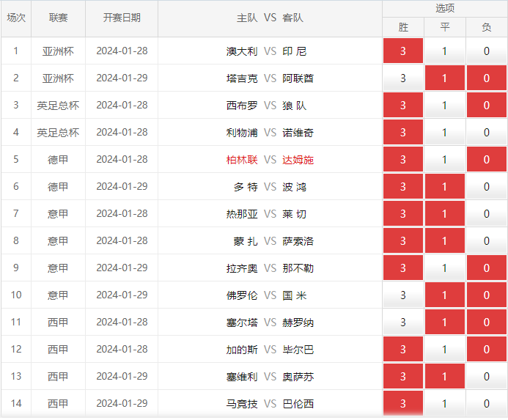Toggle win option 3 for 加的斯 VS 毕尔巴
The width and height of the screenshot is (508, 420).
pyautogui.click(x=402, y=350)
